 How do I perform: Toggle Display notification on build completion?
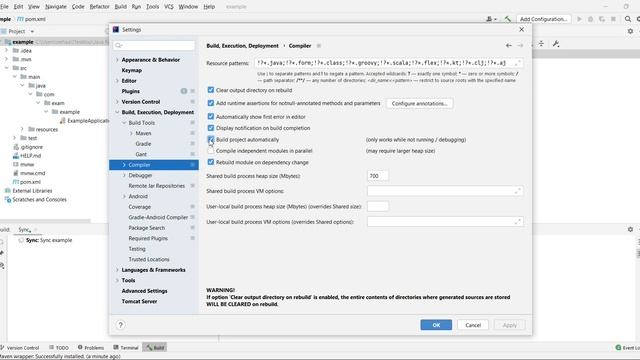tap(211, 128)
